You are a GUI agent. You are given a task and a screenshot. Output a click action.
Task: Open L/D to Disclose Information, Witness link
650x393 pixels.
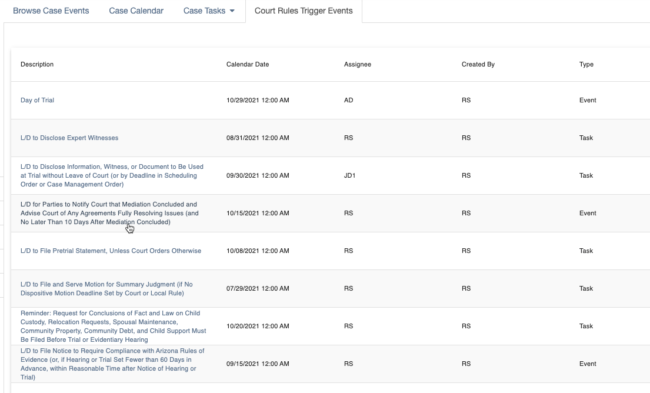pyautogui.click(x=112, y=175)
